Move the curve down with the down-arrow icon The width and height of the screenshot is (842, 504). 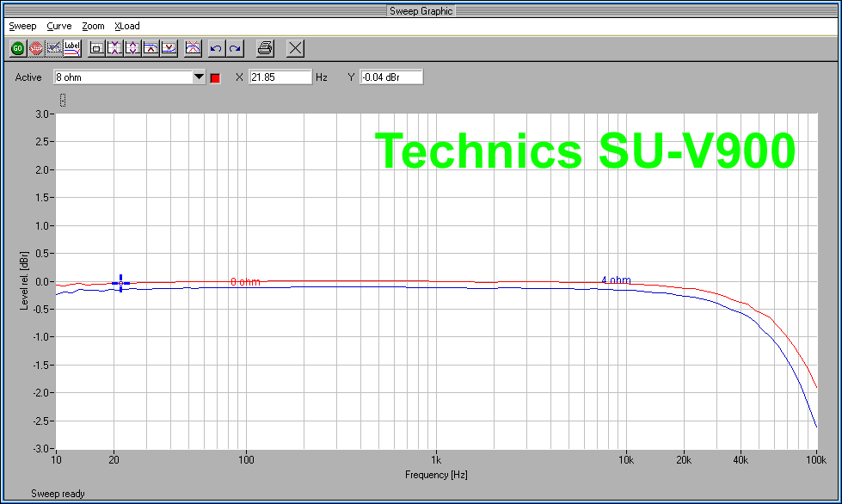(x=169, y=48)
